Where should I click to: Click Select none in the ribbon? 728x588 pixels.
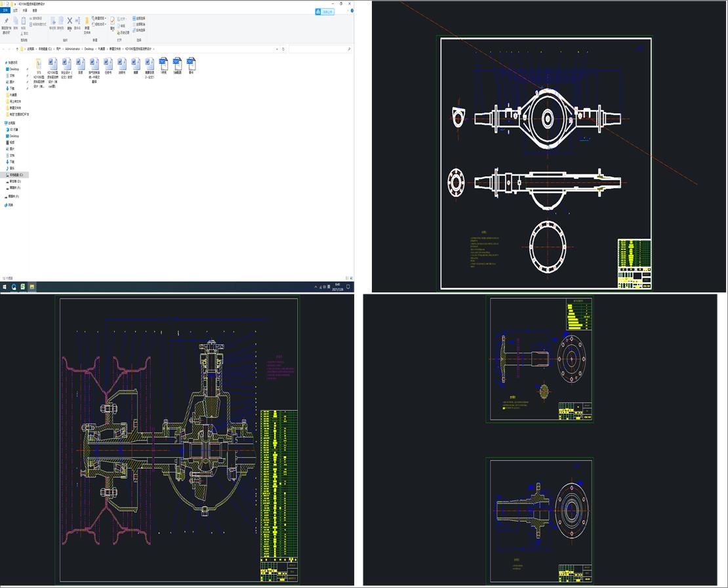point(139,24)
